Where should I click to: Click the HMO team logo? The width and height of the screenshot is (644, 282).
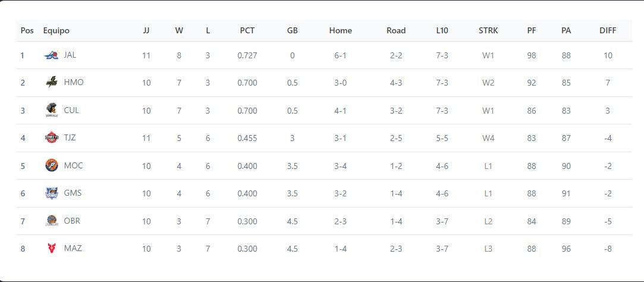click(52, 83)
